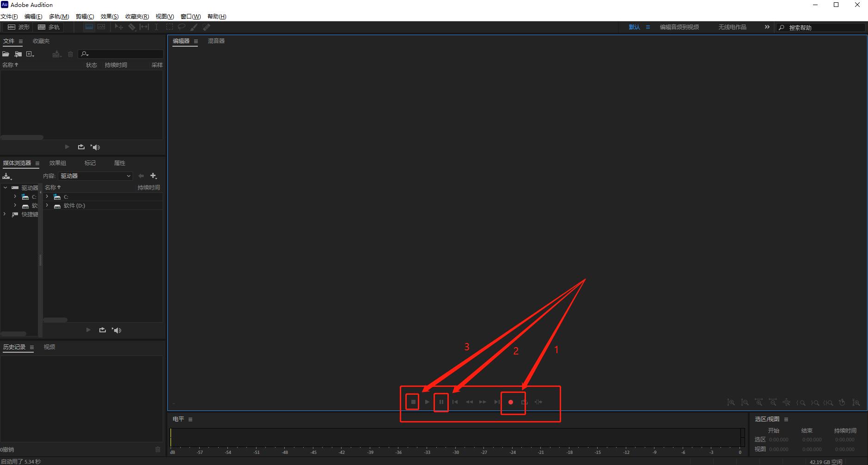
Task: Expand the 快捷键 tree node
Action: (5, 214)
